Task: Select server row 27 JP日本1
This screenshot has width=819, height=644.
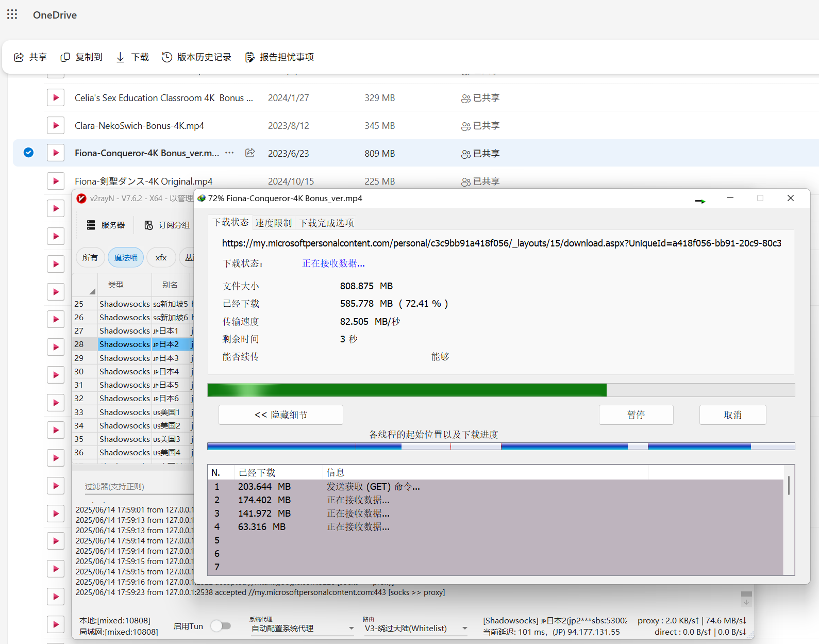Action: pyautogui.click(x=133, y=331)
